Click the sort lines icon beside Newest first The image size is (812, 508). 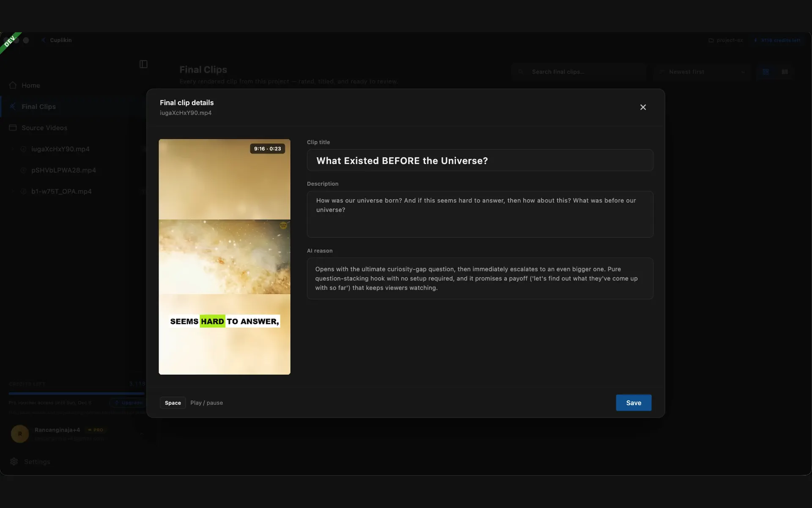pos(662,72)
